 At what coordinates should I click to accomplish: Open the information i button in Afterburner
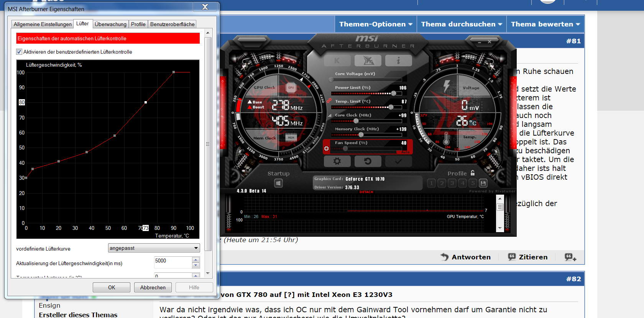click(399, 61)
